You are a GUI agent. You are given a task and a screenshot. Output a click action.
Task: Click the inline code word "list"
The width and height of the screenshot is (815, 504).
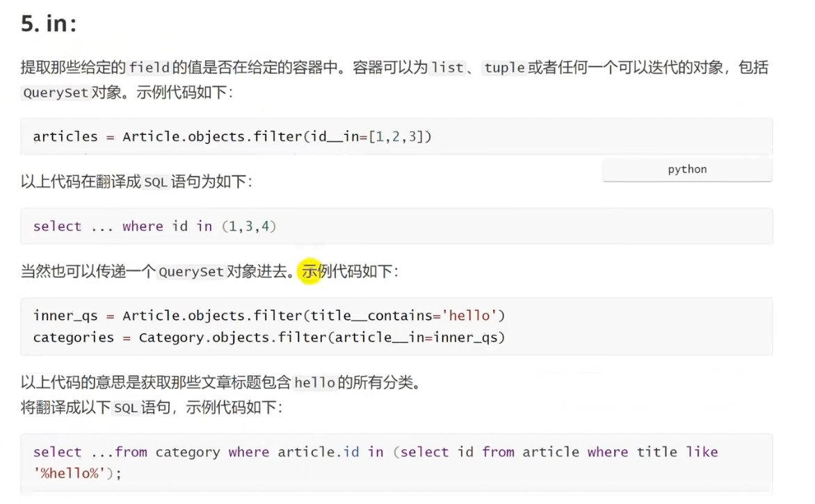[447, 68]
